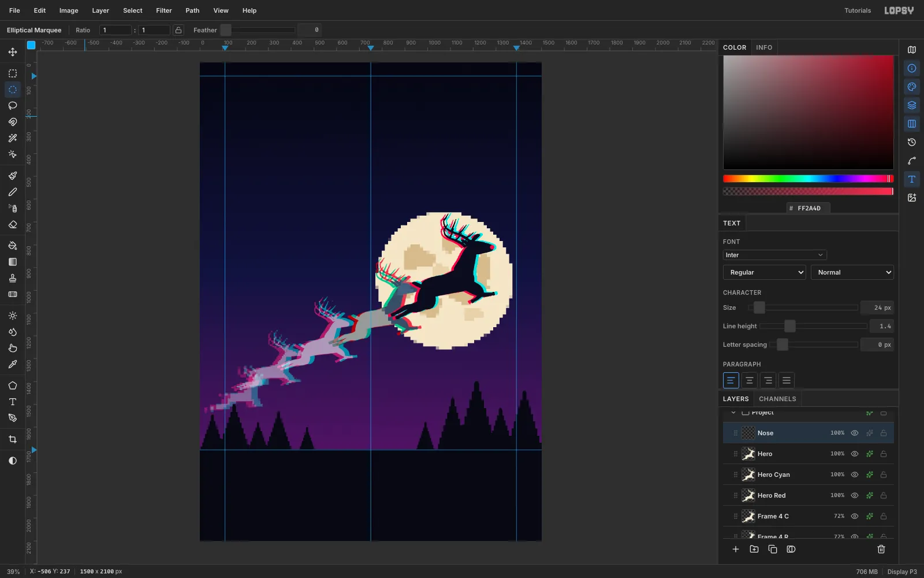924x578 pixels.
Task: Switch to the Channels tab
Action: (x=777, y=399)
